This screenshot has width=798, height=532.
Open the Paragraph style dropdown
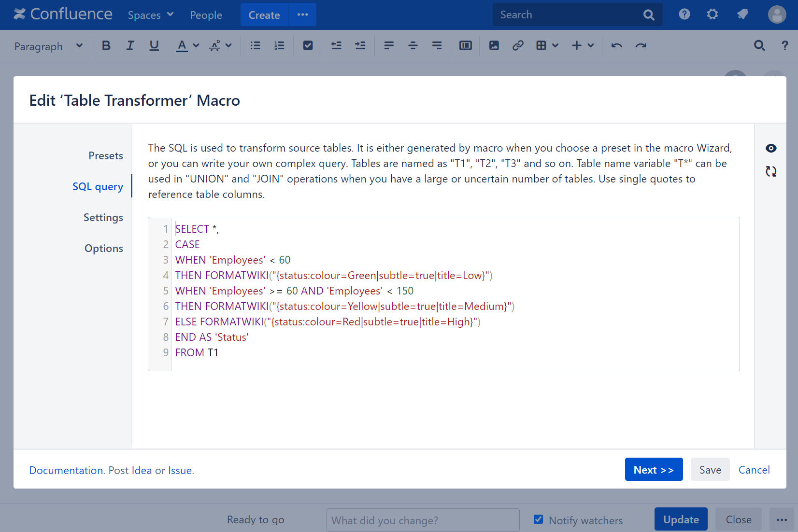[48, 46]
